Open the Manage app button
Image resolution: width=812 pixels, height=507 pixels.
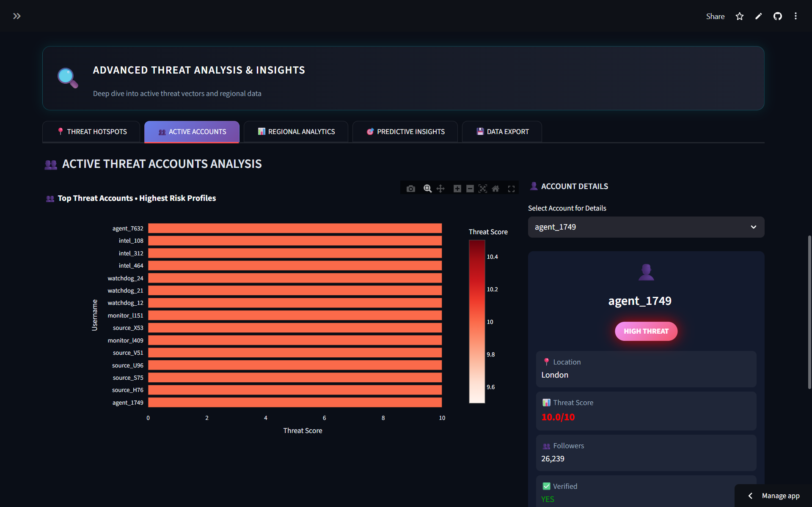[x=773, y=496]
